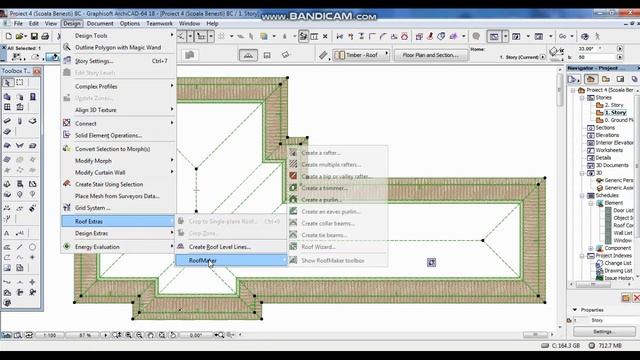Click the Save floppy disk icon
Screen dimensions: 640x360
point(34,36)
